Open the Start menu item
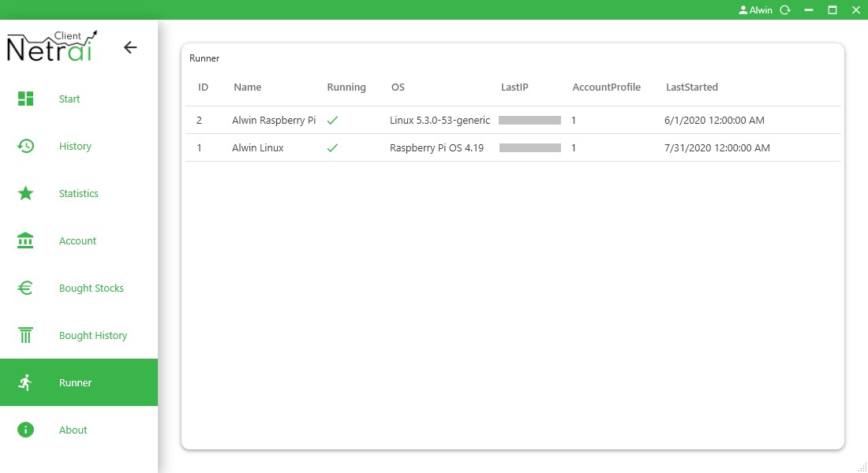 pyautogui.click(x=79, y=99)
